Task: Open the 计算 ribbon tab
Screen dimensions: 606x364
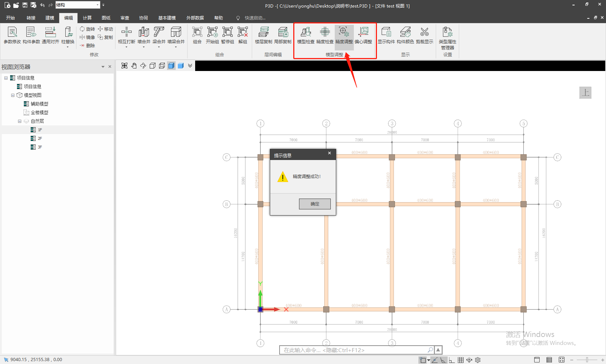Action: coord(87,18)
